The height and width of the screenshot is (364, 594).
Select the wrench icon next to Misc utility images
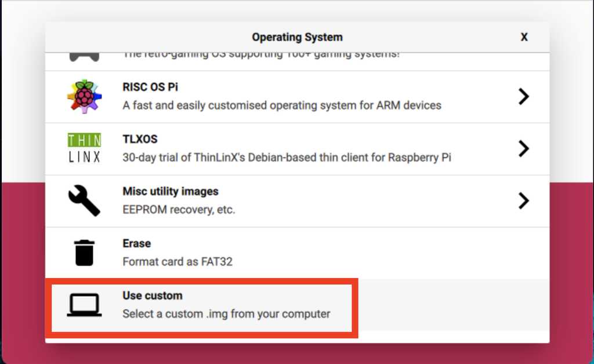tap(84, 201)
